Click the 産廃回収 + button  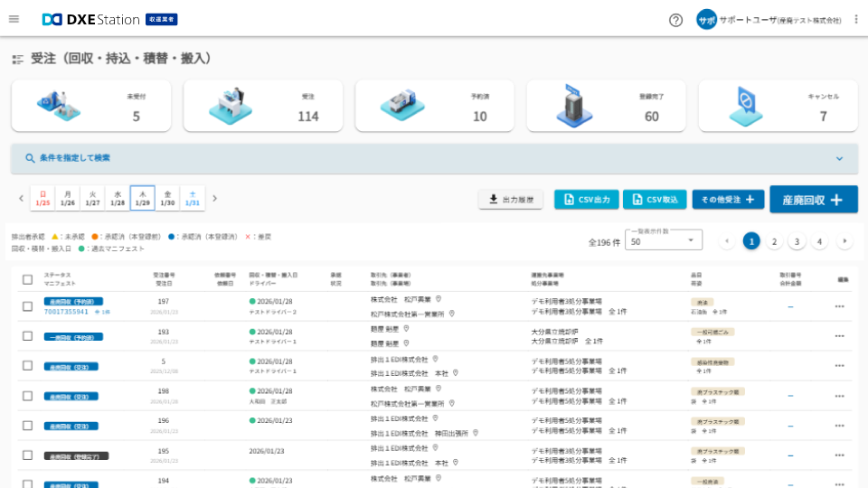pyautogui.click(x=813, y=200)
